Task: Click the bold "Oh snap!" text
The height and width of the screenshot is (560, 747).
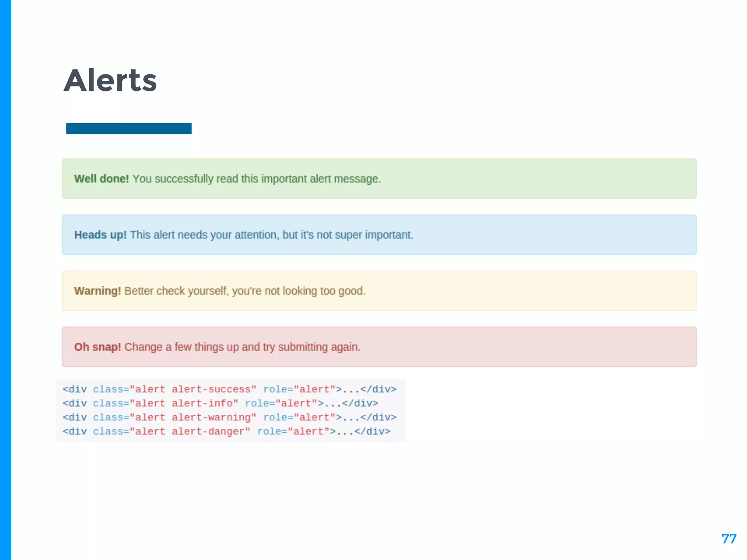Action: (97, 347)
